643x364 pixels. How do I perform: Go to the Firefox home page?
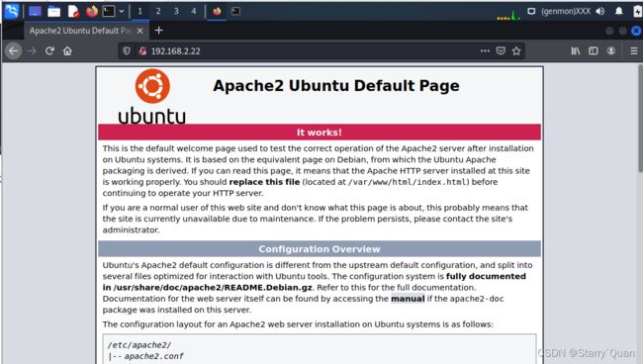(67, 50)
